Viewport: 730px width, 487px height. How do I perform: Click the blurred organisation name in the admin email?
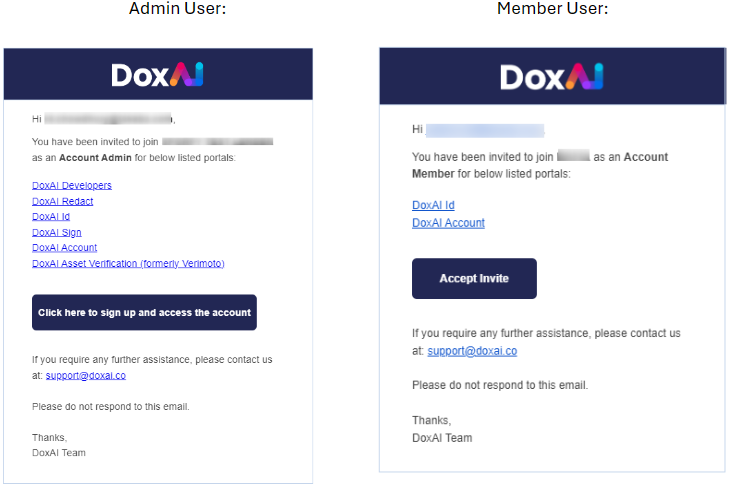[217, 142]
